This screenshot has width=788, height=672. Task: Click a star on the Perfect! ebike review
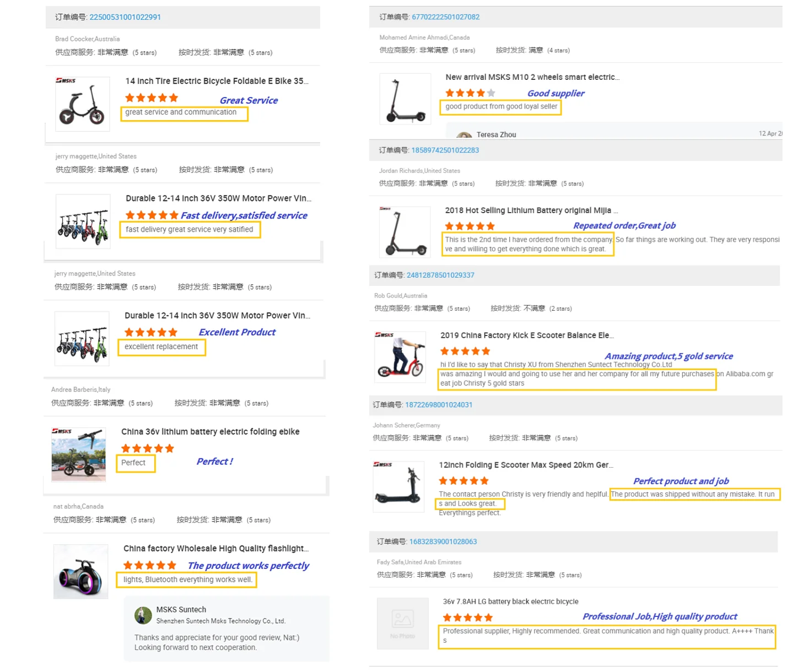(x=146, y=448)
